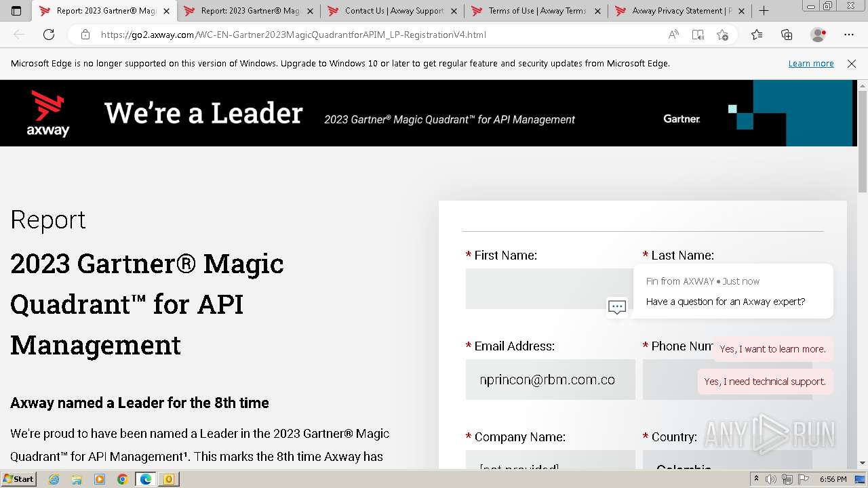Choose 'Yes, I want to learn more.' chat reply
The width and height of the screenshot is (868, 488).
tap(772, 349)
